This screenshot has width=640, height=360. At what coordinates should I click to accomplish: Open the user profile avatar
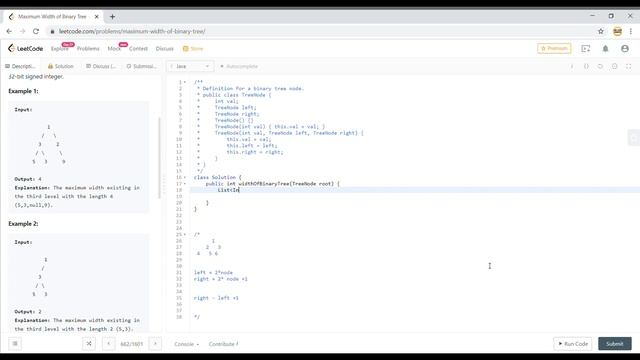coord(624,49)
